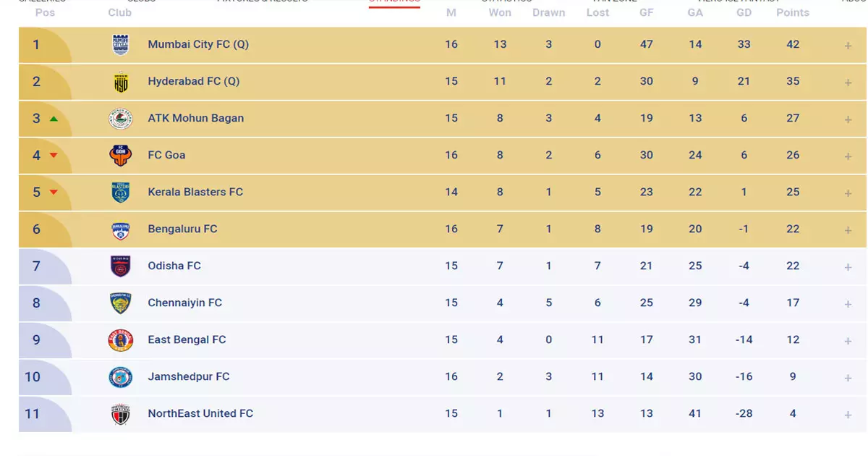Screen dimensions: 868x456
Task: Click the ATK Mohun Bagan logo
Action: point(121,119)
